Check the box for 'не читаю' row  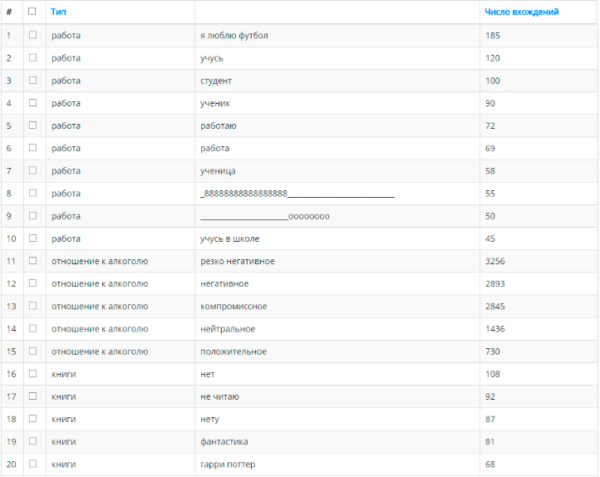pyautogui.click(x=33, y=396)
